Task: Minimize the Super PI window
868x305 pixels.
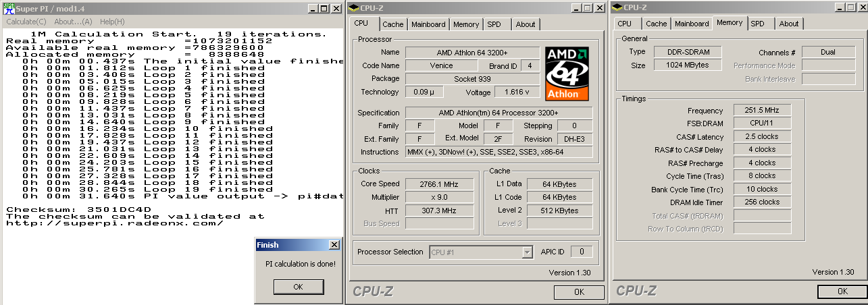Action: [x=313, y=8]
